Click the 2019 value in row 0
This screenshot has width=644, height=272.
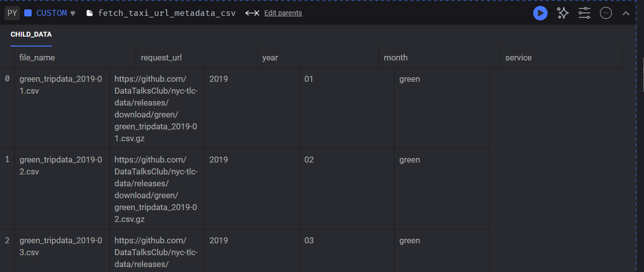point(219,79)
